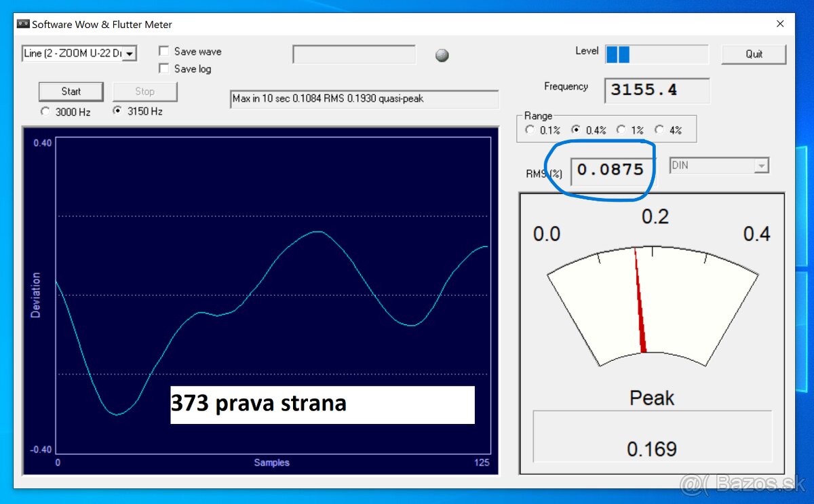Set range to 0.1%
The width and height of the screenshot is (814, 504).
click(x=530, y=130)
